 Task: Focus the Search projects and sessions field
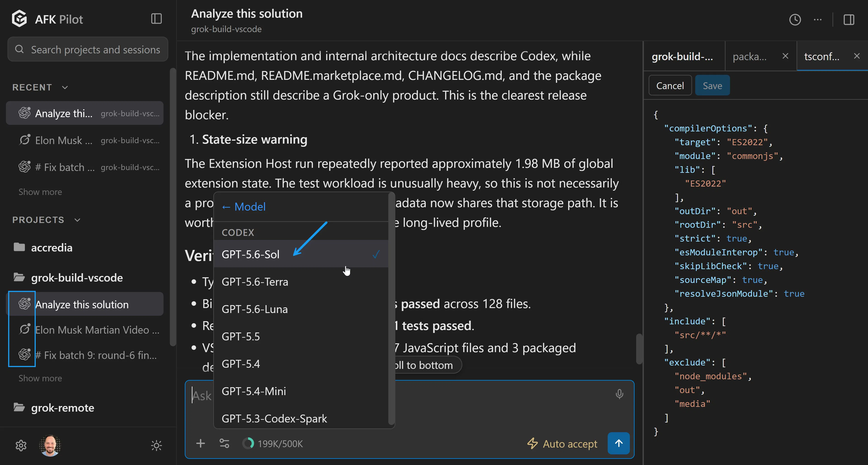click(88, 49)
